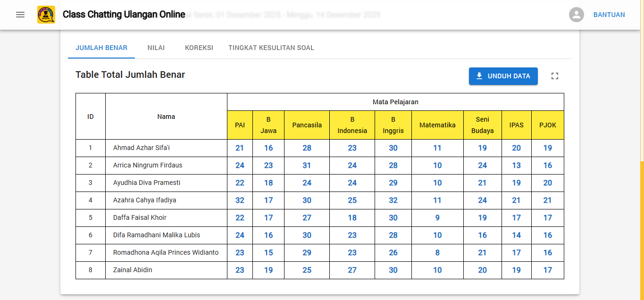The height and width of the screenshot is (300, 644).
Task: Click Difa Ramadhani's IPAS score
Action: click(x=517, y=235)
